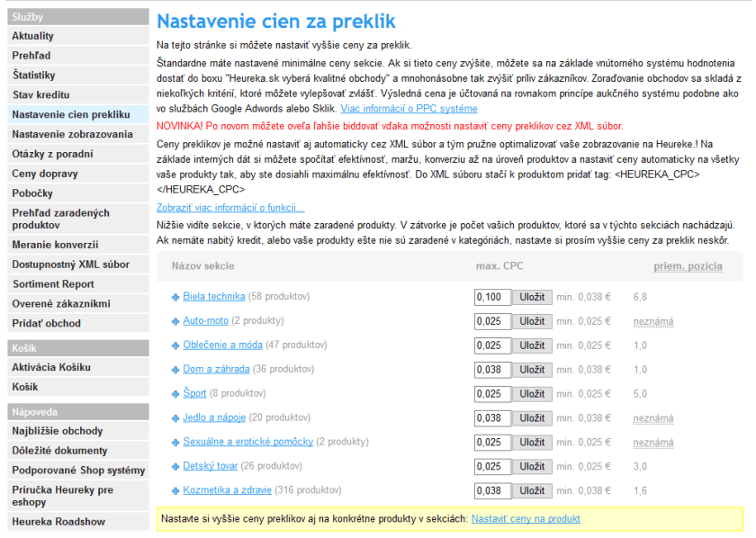Open Dom a záhrada link
The height and width of the screenshot is (538, 756).
click(216, 369)
